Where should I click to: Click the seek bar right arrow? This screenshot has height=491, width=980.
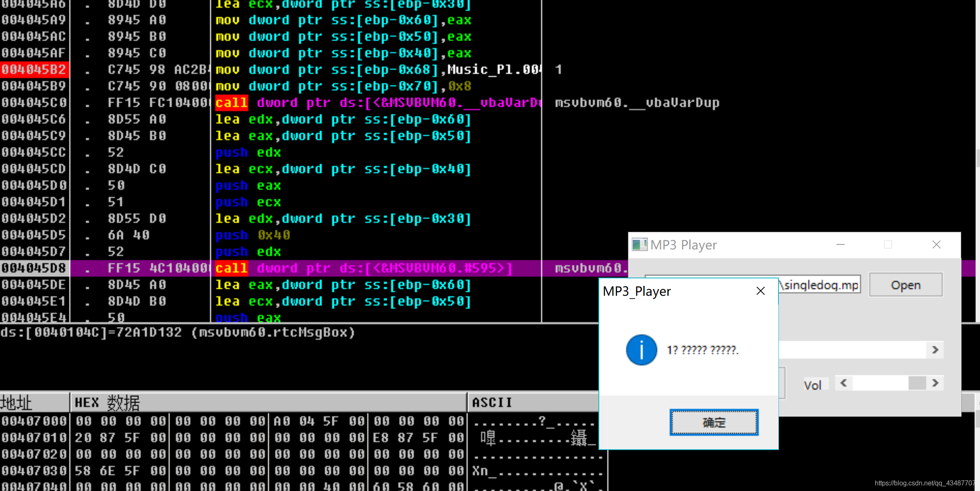[x=935, y=350]
